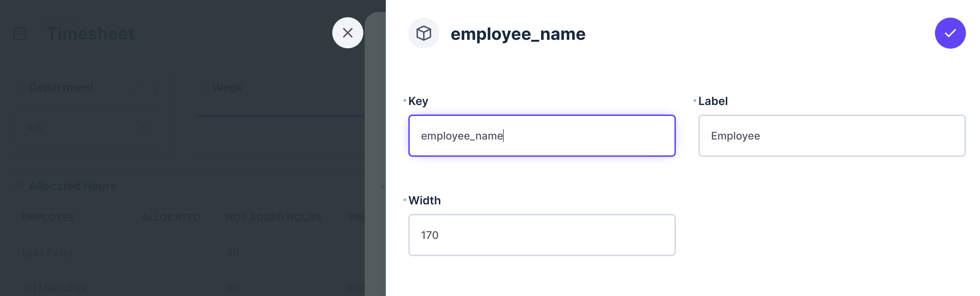Screen dimensions: 980x296
Task: Clear the Ark department selection
Action: (143, 127)
